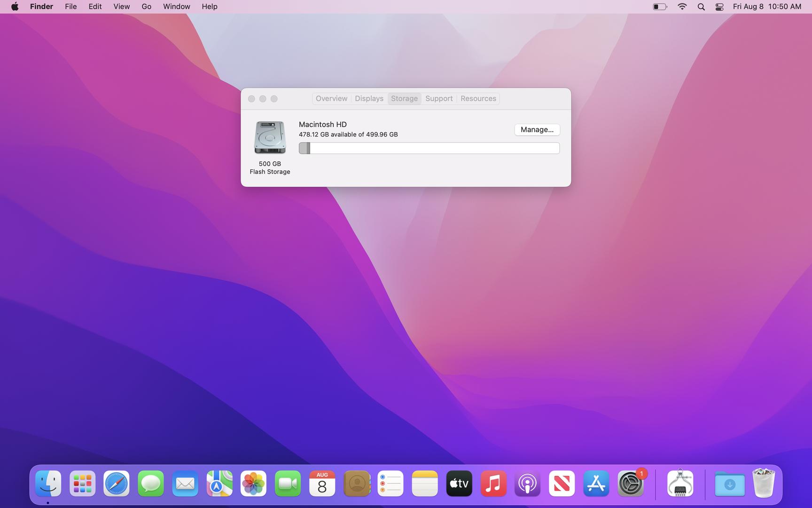812x508 pixels.
Task: Open the Finder menu in menu bar
Action: [x=41, y=7]
